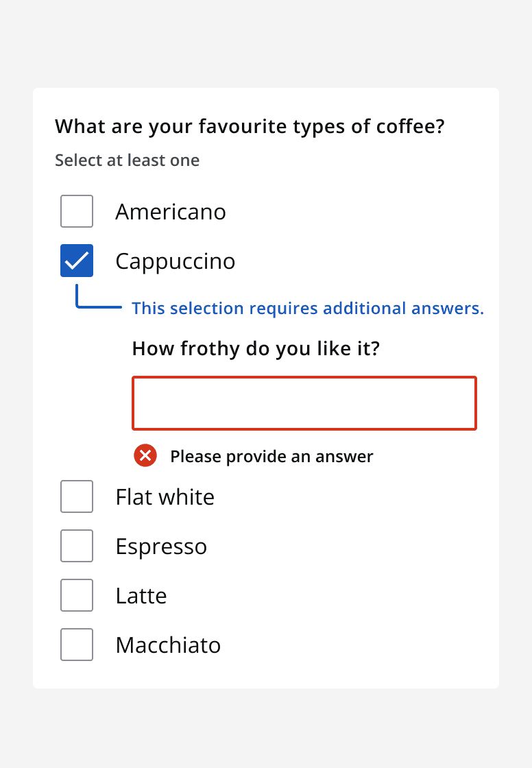Viewport: 532px width, 768px height.
Task: Click the 'Please provide an answer' error text
Action: (271, 456)
